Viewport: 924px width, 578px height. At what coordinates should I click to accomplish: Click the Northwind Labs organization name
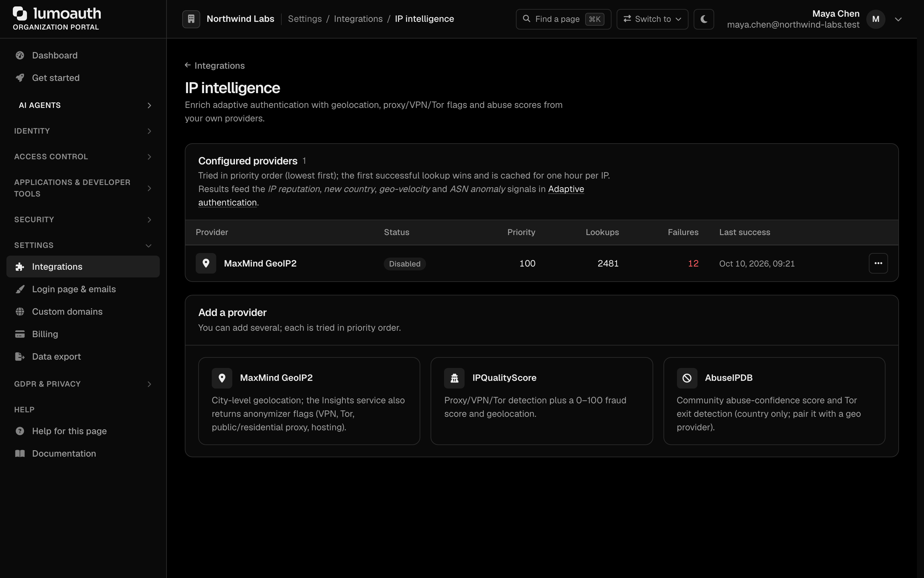(x=241, y=19)
